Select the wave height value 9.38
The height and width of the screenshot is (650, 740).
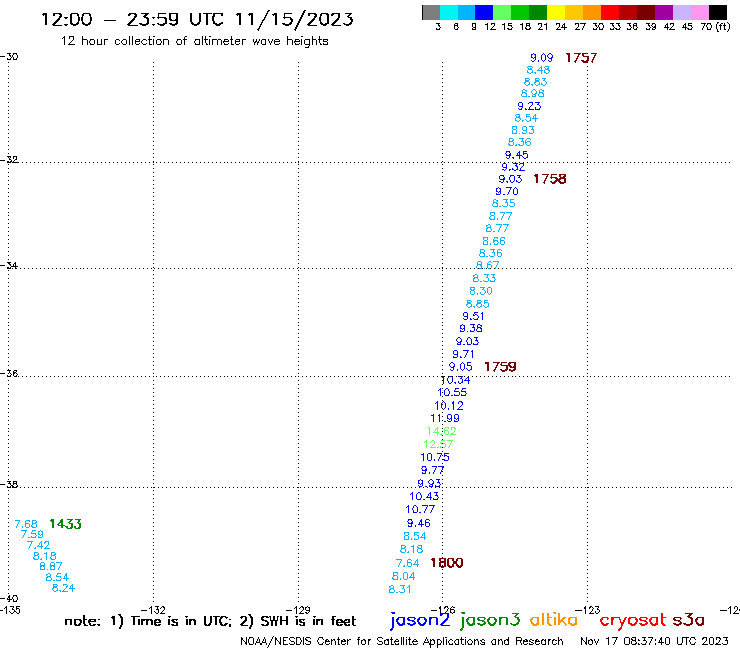point(471,328)
